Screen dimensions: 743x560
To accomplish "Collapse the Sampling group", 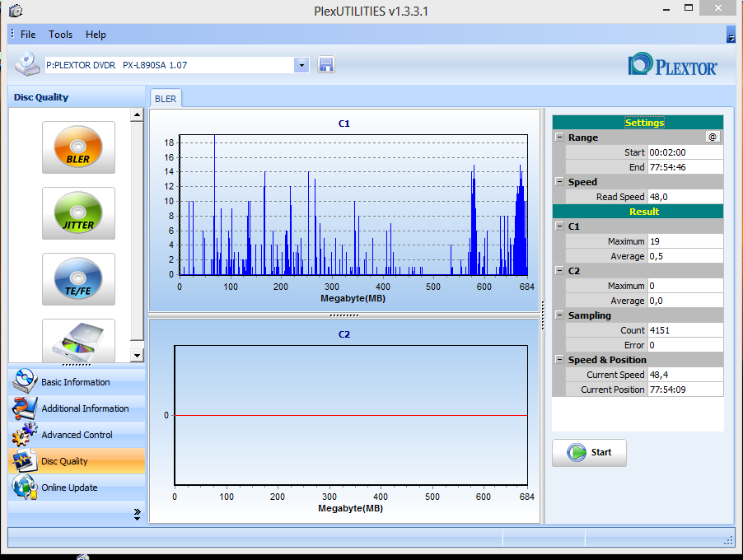I will (x=559, y=315).
